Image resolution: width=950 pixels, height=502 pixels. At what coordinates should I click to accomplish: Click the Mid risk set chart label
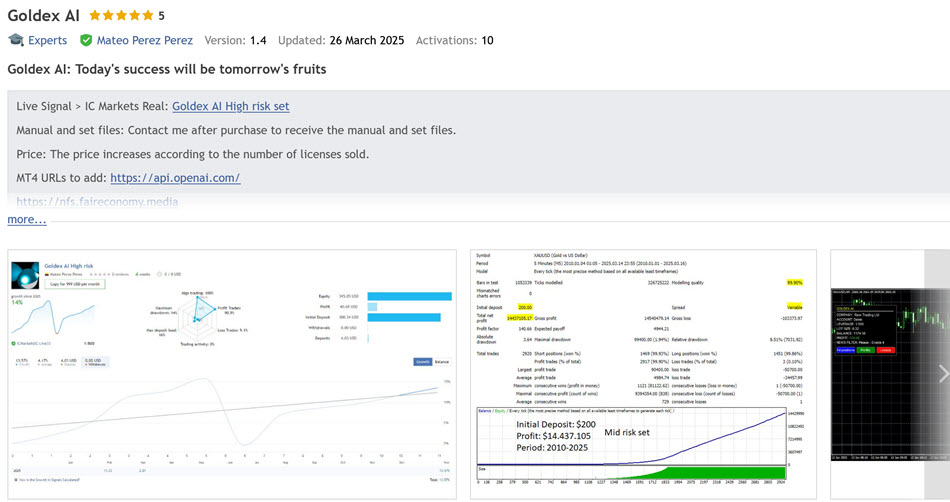pos(626,432)
